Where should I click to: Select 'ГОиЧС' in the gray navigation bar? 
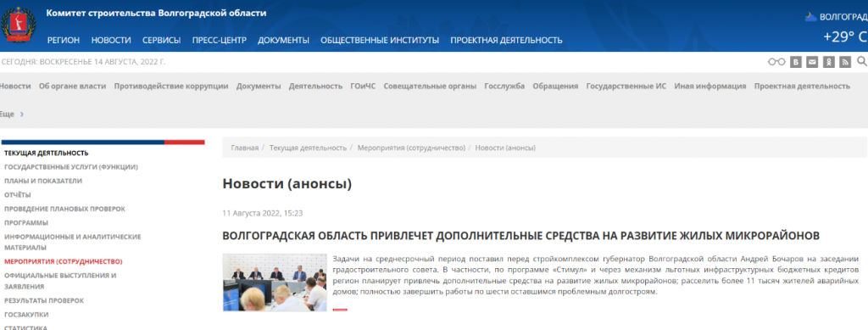pyautogui.click(x=363, y=86)
